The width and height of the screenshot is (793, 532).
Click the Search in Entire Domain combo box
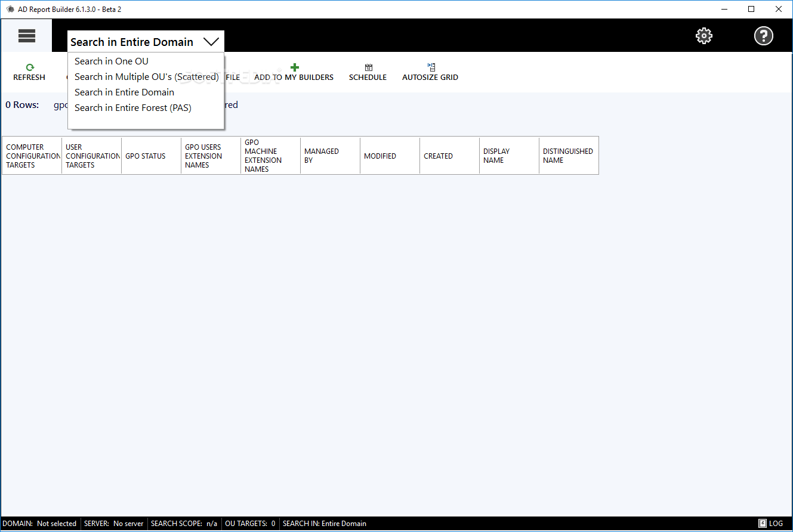pos(146,42)
